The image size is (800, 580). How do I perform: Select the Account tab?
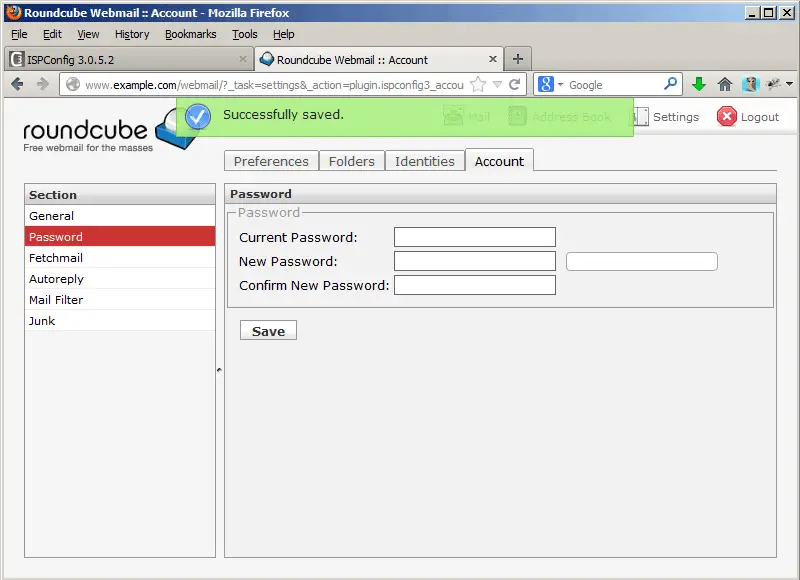(499, 161)
